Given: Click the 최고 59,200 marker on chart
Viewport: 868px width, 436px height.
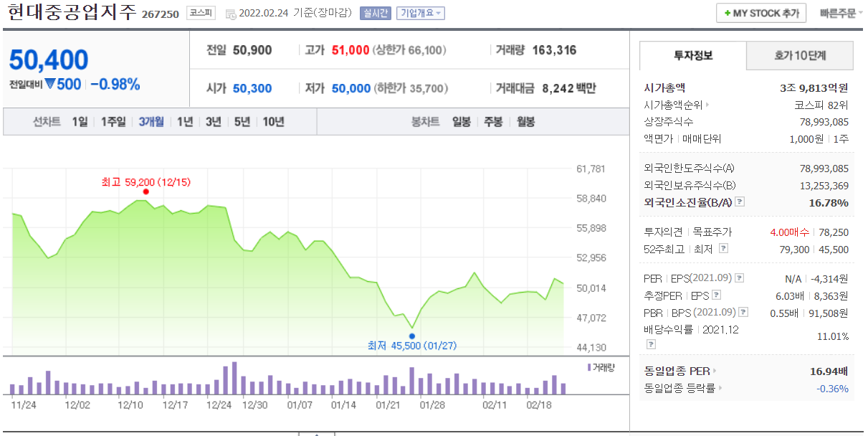Looking at the screenshot, I should (x=146, y=191).
